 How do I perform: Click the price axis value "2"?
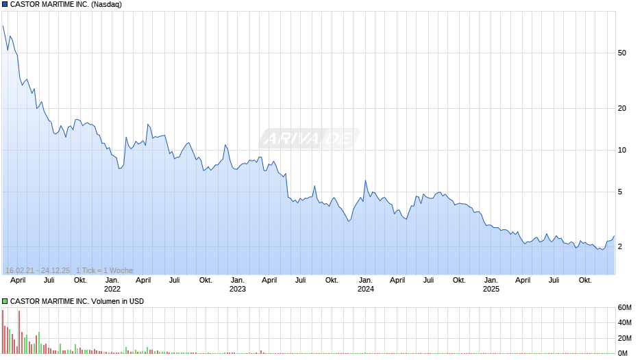[620, 246]
